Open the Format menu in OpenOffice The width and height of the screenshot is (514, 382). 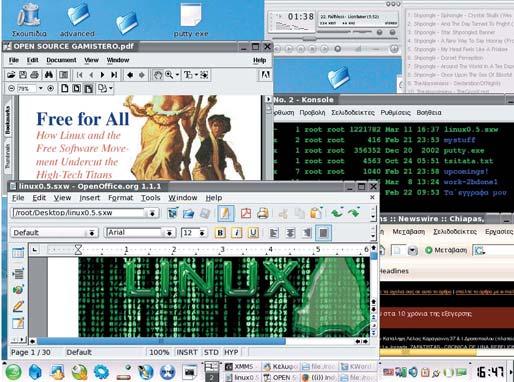pos(121,198)
